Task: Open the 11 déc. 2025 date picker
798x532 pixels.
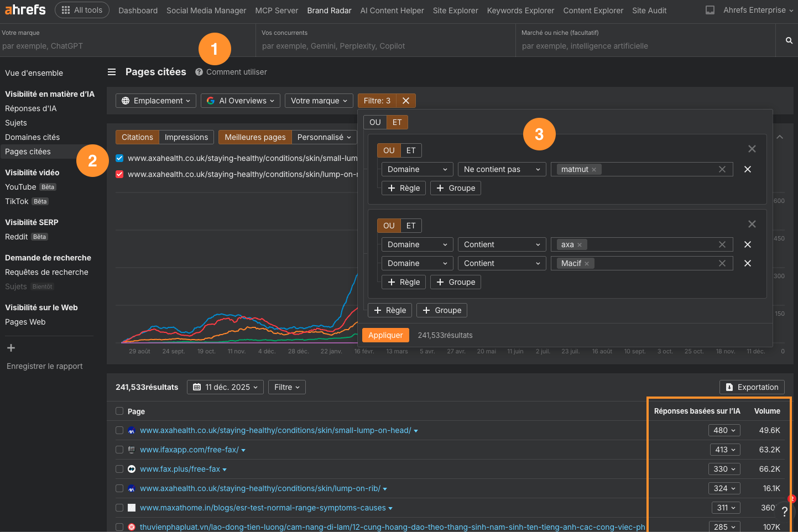Action: coord(225,387)
